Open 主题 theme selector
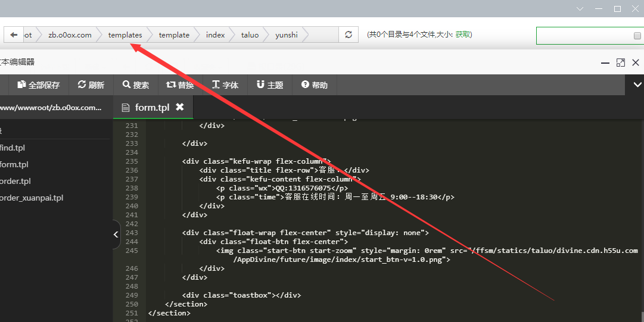The width and height of the screenshot is (644, 322). click(270, 85)
